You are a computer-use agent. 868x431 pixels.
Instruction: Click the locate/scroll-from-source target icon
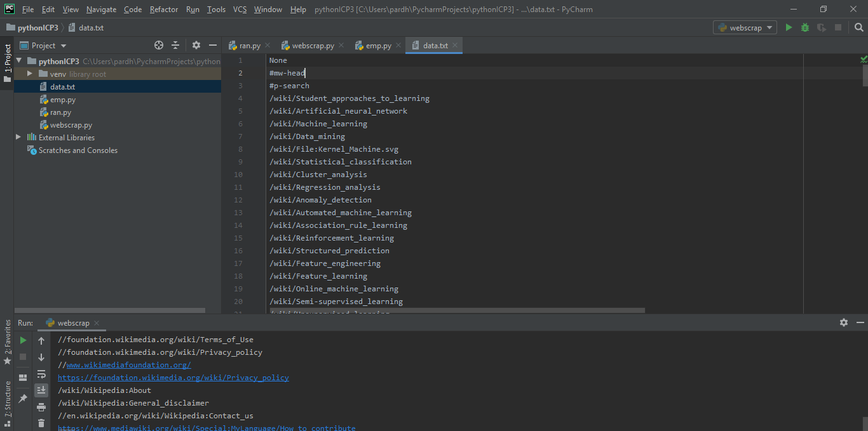tap(159, 45)
